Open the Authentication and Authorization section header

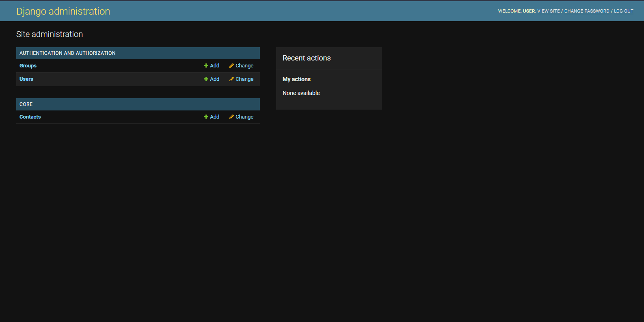(x=67, y=53)
